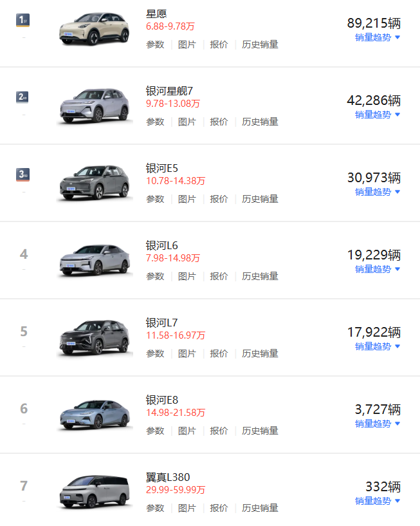The height and width of the screenshot is (526, 420).
Task: Open the 星愿 car thumbnail image
Action: click(95, 28)
